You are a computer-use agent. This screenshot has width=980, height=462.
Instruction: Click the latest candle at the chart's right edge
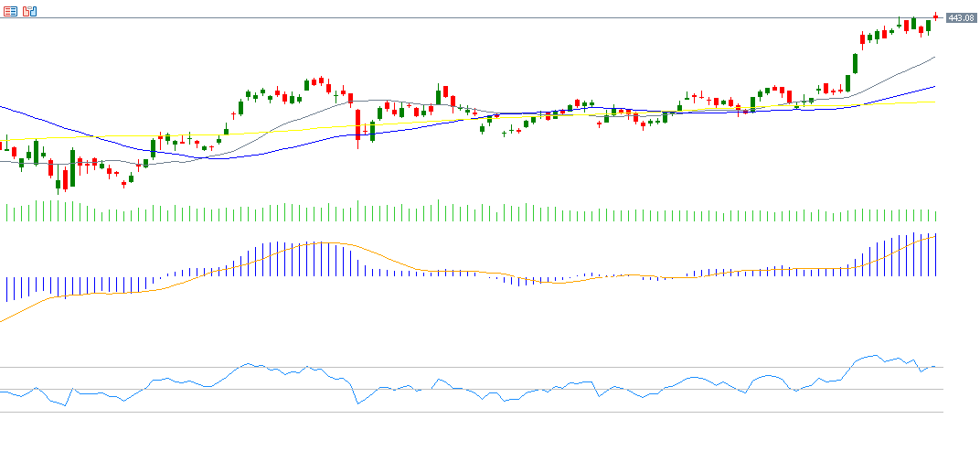(935, 16)
